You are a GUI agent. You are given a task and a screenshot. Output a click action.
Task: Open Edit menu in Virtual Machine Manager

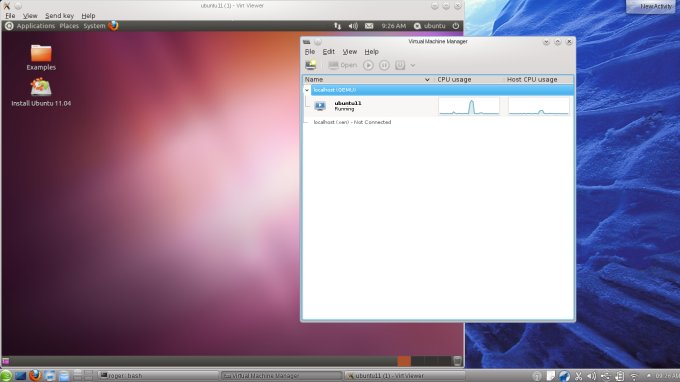click(328, 52)
